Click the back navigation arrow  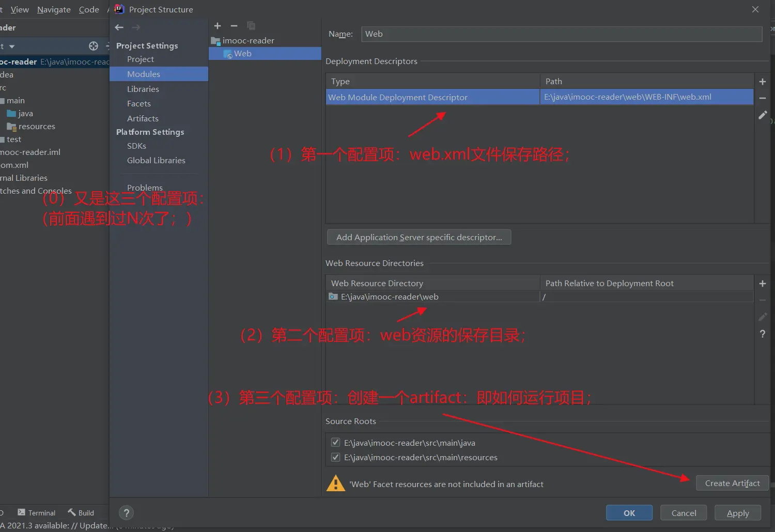click(x=119, y=27)
